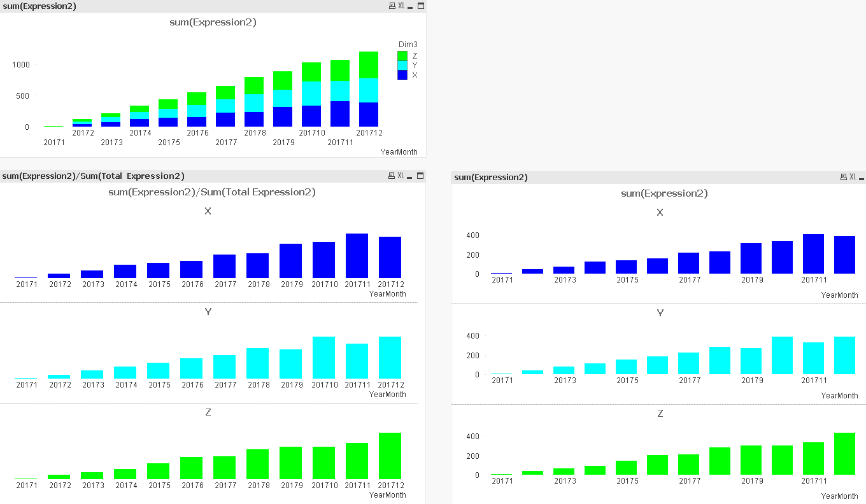Viewport: 866px width, 504px height.
Task: Select the 201712 label under ratio chart panel Y
Action: click(391, 385)
